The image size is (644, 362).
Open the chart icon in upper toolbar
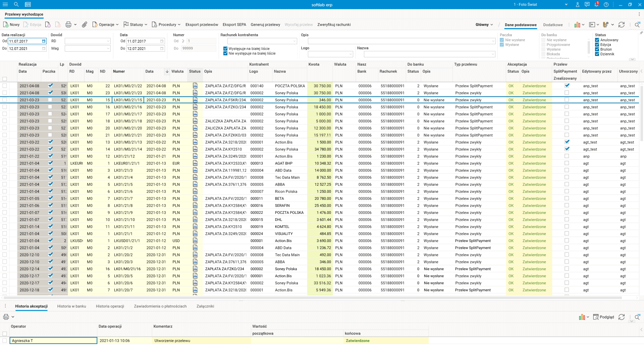tap(577, 24)
